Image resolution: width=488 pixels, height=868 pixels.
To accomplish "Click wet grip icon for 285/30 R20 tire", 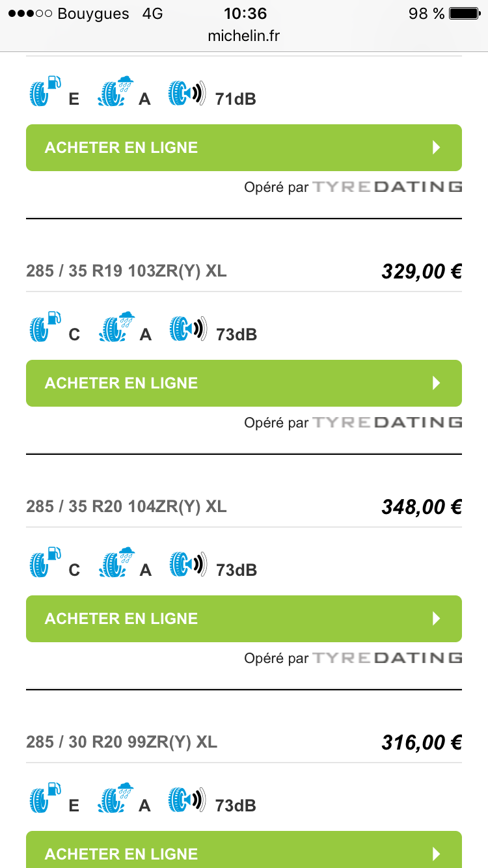I will point(116,798).
